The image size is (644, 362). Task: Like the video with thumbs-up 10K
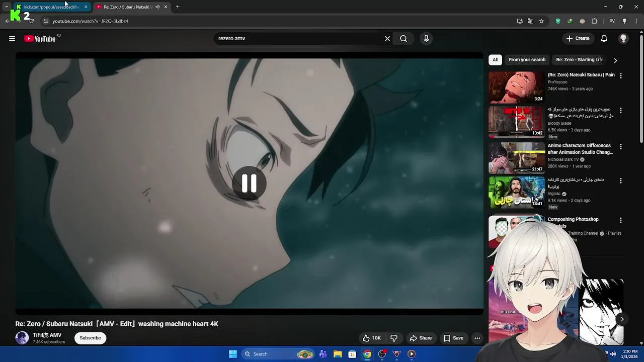pos(372,338)
